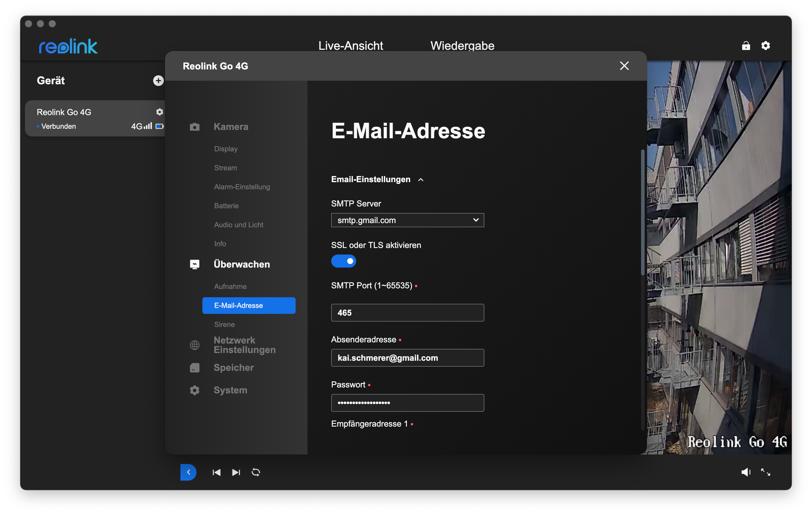Screen dimensions: 812x515
Task: Open app settings gear in top bar
Action: (765, 45)
